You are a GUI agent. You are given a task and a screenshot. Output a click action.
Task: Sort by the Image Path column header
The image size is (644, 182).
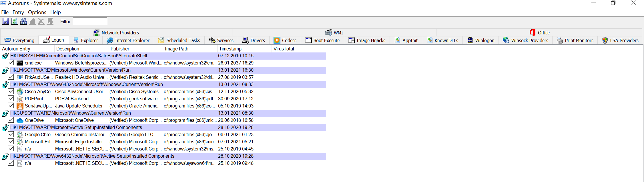tap(190, 49)
